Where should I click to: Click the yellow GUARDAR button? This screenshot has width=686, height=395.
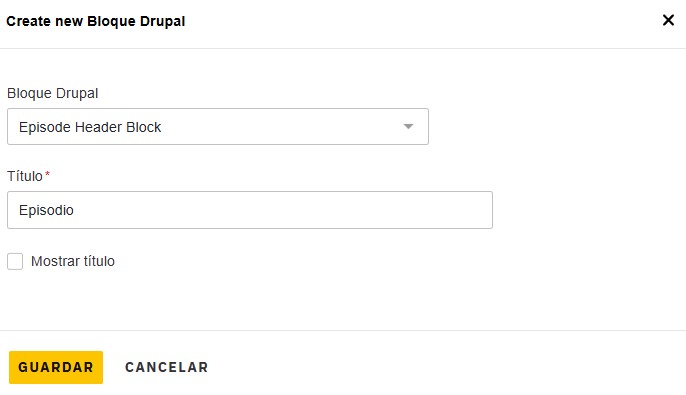56,367
